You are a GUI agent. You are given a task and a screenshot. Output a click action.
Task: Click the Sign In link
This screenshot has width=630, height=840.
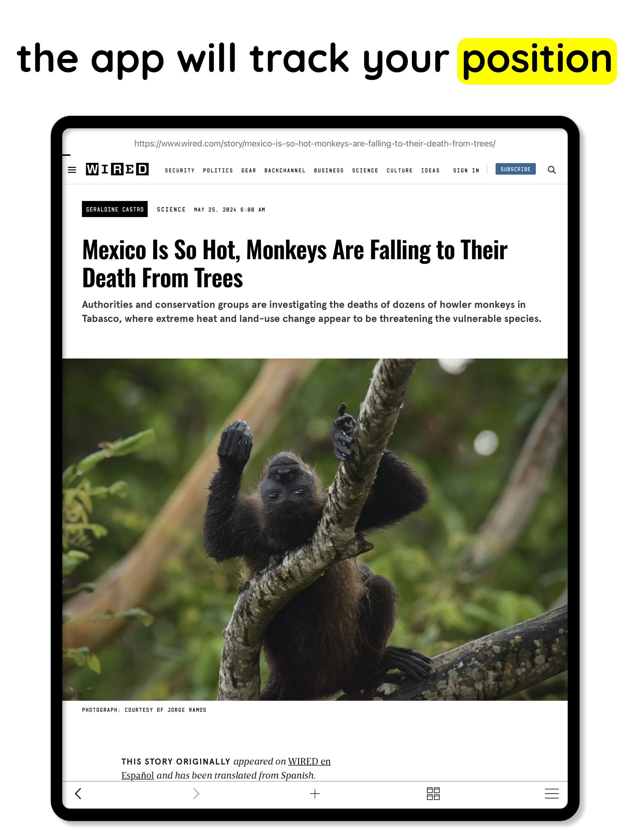click(x=466, y=171)
